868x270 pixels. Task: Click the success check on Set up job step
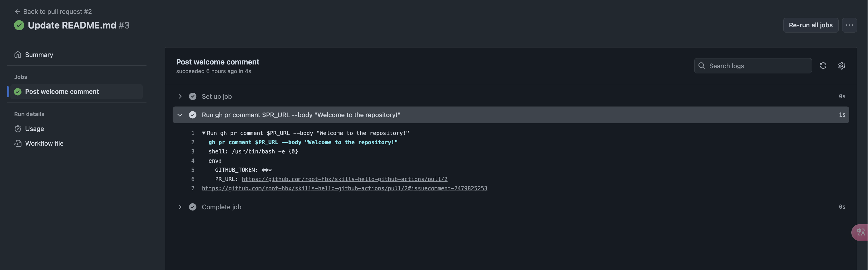[193, 96]
